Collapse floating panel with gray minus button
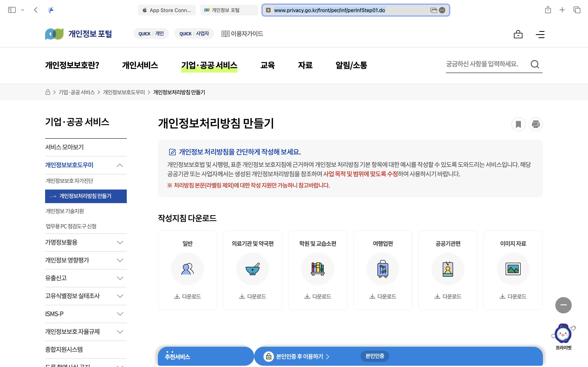The width and height of the screenshot is (588, 367). pyautogui.click(x=563, y=305)
